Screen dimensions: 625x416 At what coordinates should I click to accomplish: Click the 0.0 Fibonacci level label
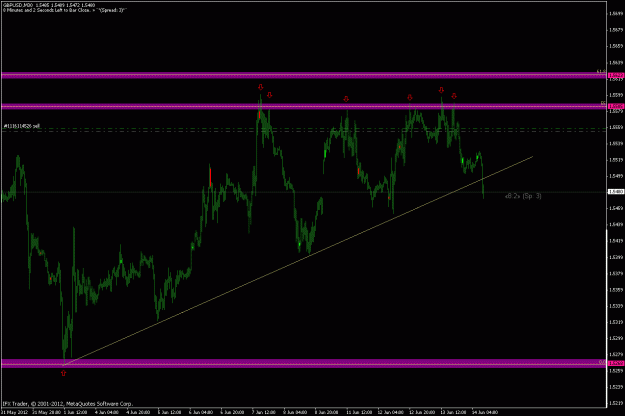602,362
